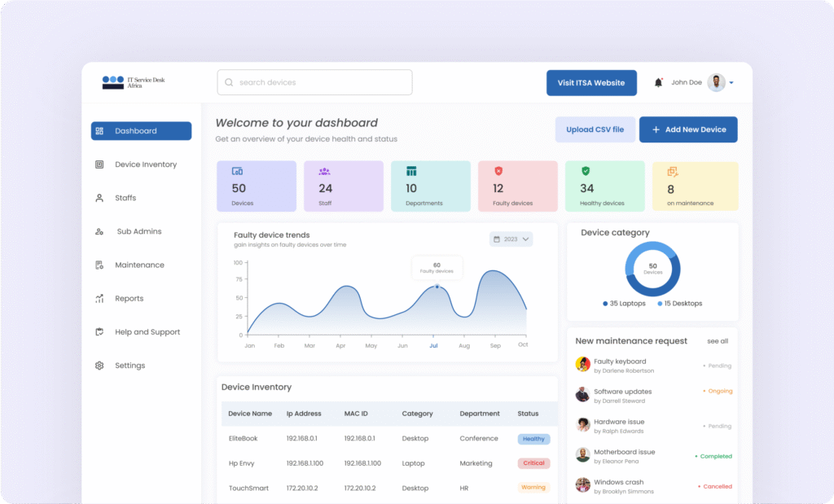Select the Jul data point on chart
Viewport: 834px width, 504px height.
[x=437, y=287]
